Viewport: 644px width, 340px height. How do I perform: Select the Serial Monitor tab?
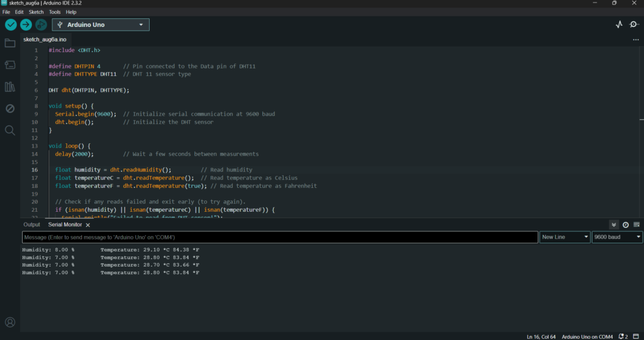[65, 224]
